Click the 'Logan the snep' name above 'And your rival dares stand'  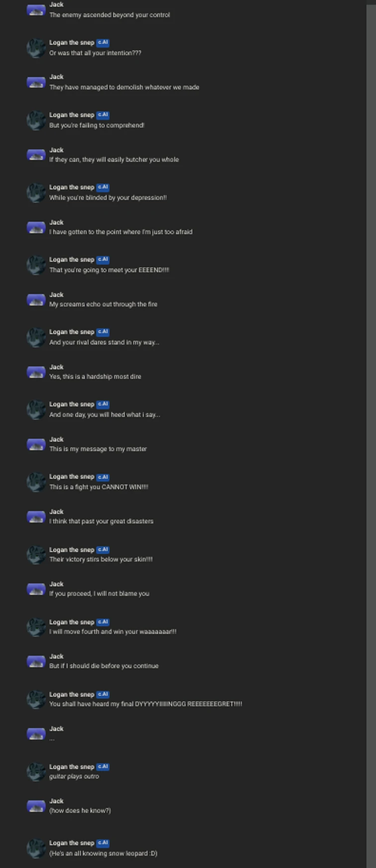[x=72, y=332]
